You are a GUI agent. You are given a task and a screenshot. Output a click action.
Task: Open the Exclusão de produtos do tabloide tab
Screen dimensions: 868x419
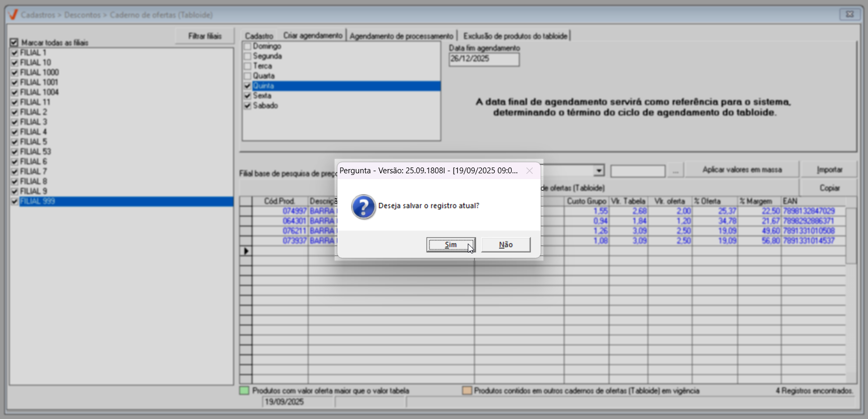click(515, 36)
